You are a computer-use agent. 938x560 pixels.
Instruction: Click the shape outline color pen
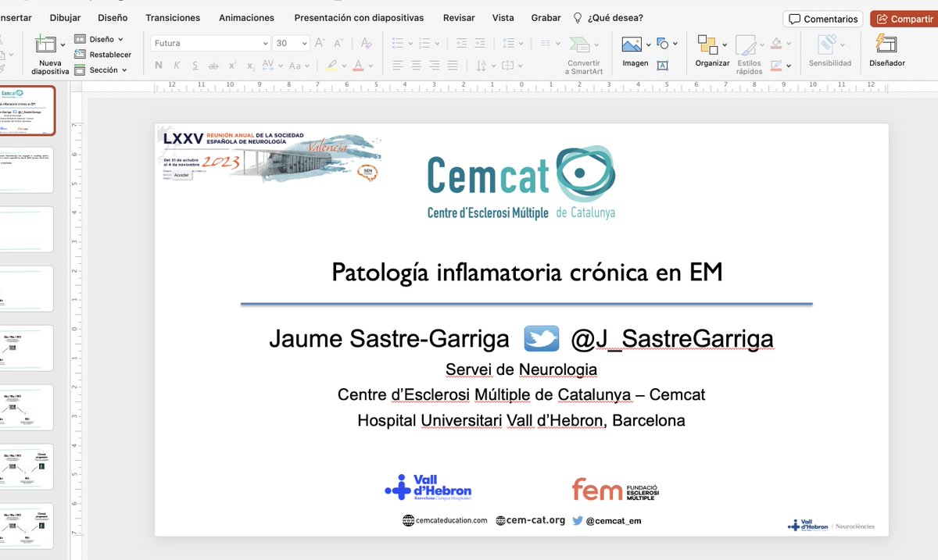776,66
